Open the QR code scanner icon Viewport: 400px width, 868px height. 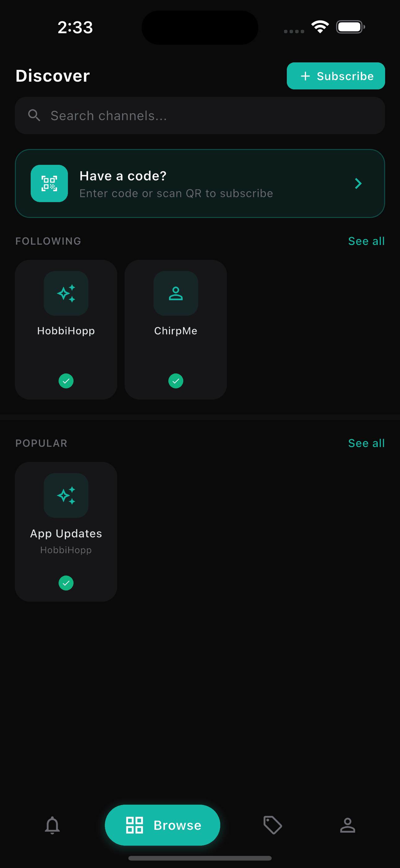(49, 183)
